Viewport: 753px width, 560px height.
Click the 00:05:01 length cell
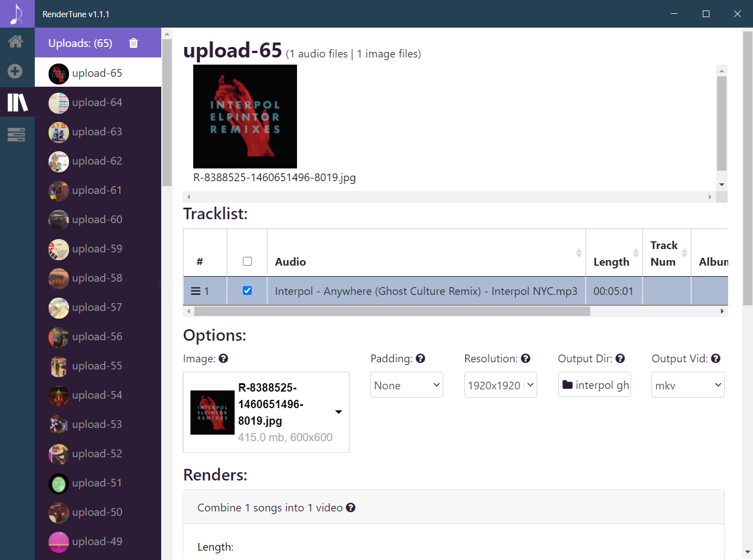tap(613, 291)
